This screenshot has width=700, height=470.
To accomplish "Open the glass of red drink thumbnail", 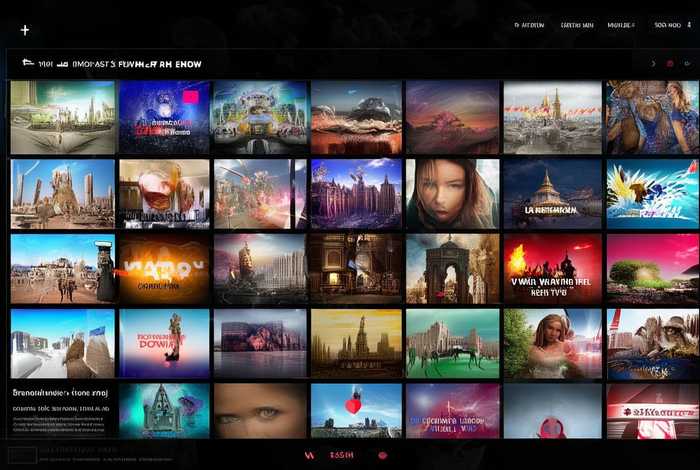I will 164,194.
